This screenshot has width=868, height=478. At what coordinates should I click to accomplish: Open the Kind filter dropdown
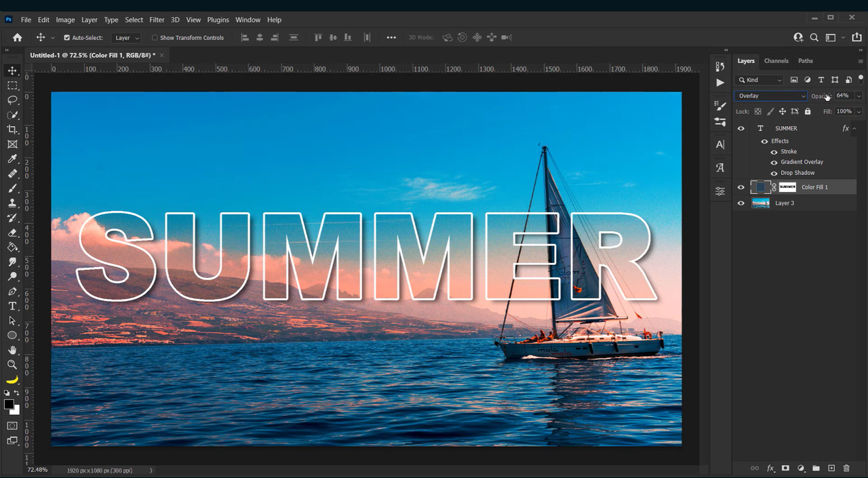760,80
